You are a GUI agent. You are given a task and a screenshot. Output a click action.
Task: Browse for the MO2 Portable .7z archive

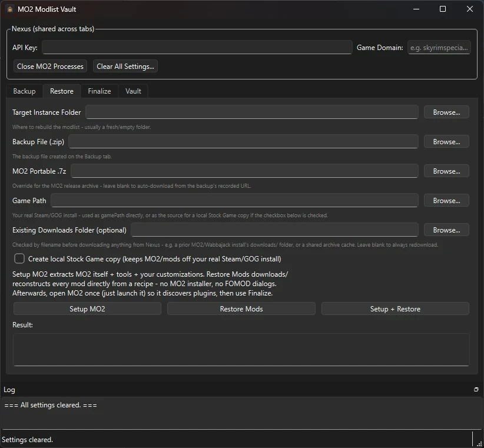pos(446,171)
